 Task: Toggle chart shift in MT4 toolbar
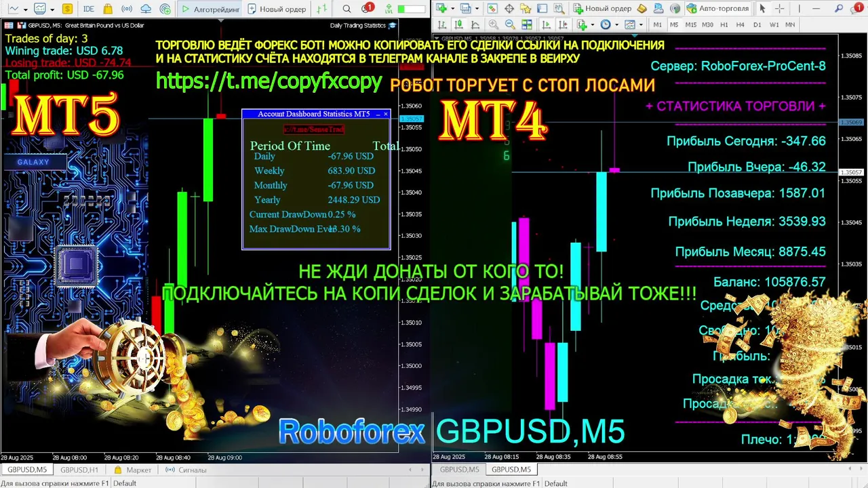[x=564, y=24]
